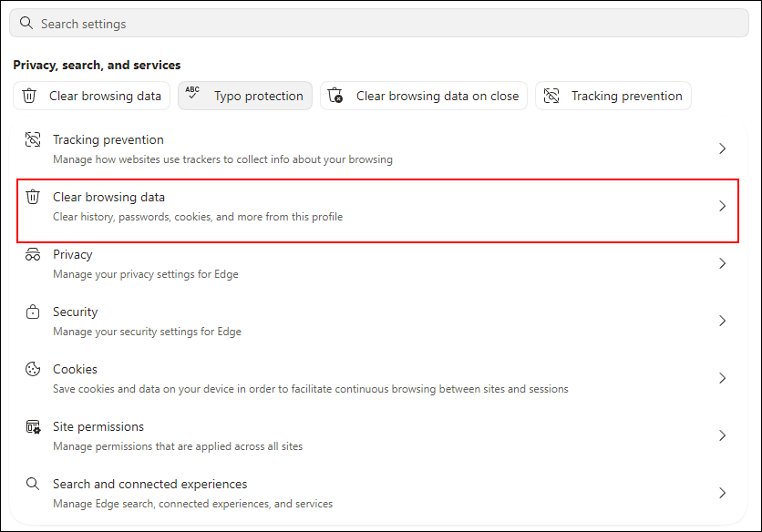Click the magnifier icon in search settings bar

(26, 23)
